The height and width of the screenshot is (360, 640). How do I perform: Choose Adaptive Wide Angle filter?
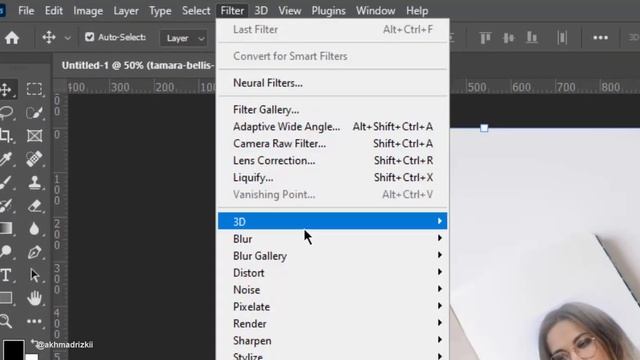(x=332, y=127)
